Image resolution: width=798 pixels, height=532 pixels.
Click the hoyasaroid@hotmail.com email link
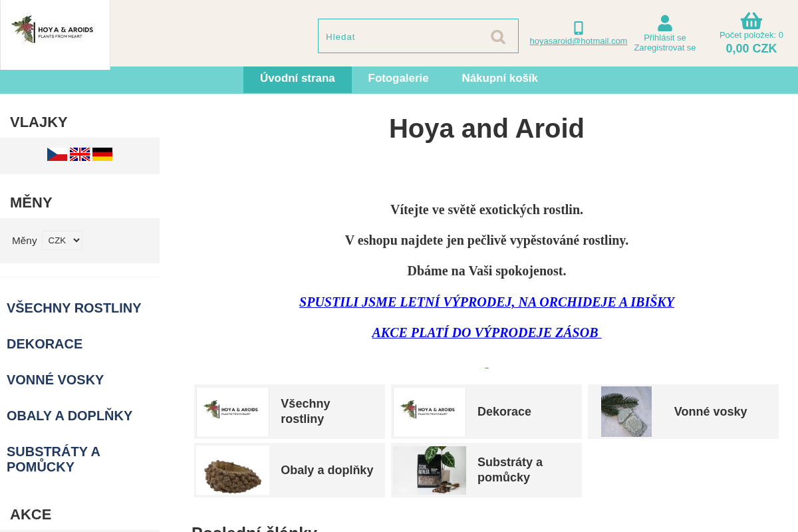579,41
